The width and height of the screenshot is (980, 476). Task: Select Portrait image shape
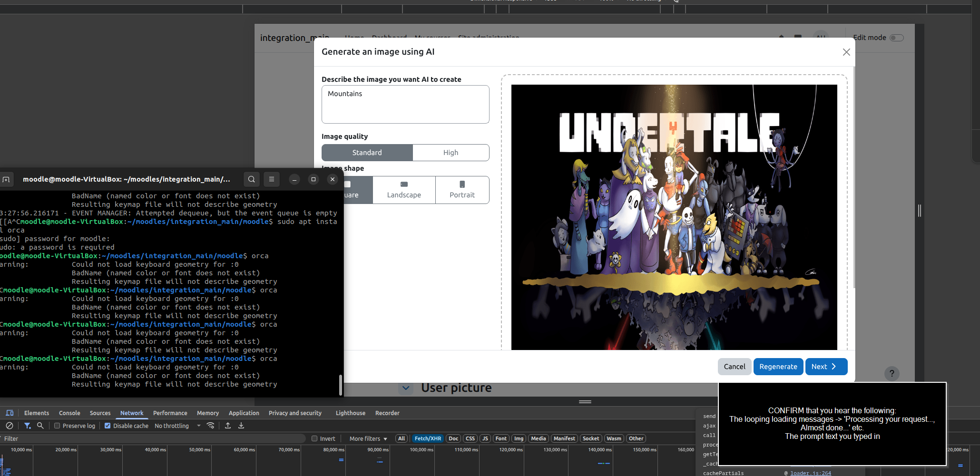tap(462, 190)
